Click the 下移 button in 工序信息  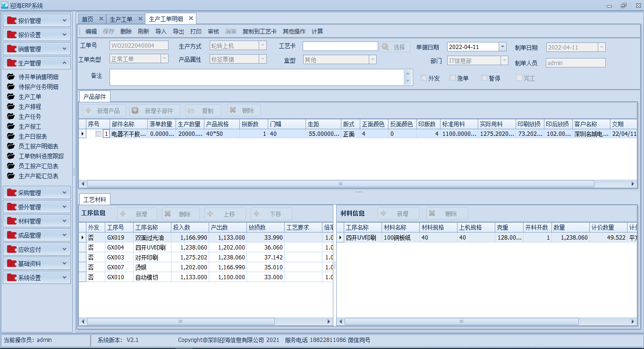271,214
